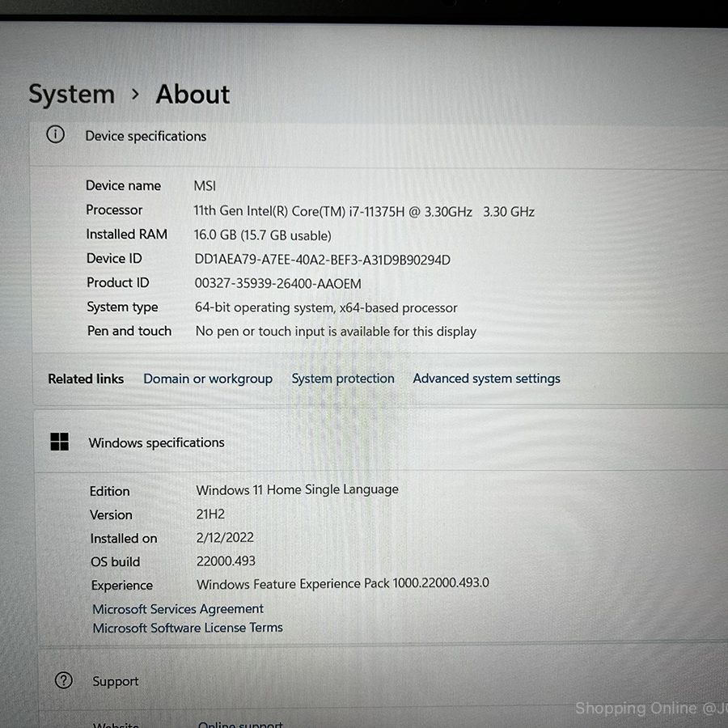This screenshot has width=728, height=728.
Task: Click the Experience label
Action: pyautogui.click(x=122, y=586)
